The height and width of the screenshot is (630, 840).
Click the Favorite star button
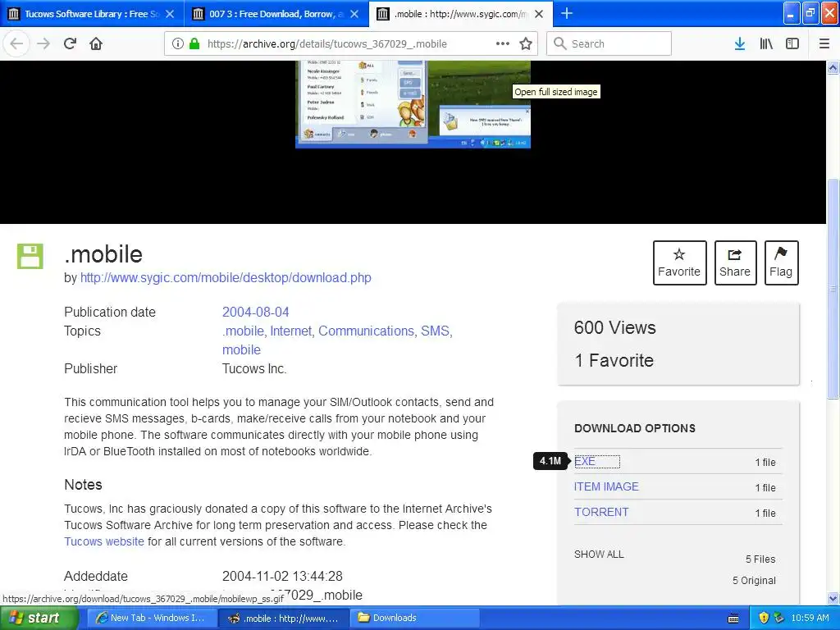click(x=679, y=262)
